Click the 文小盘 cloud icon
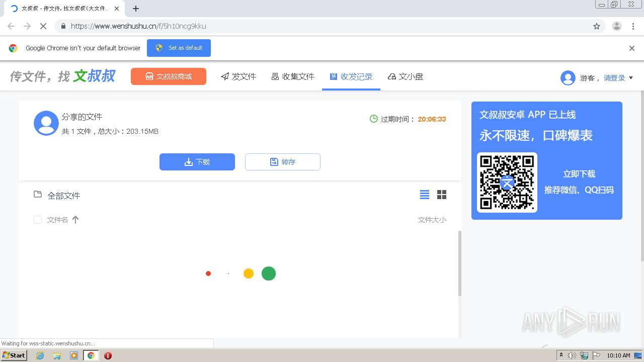The image size is (644, 362). (x=392, y=76)
